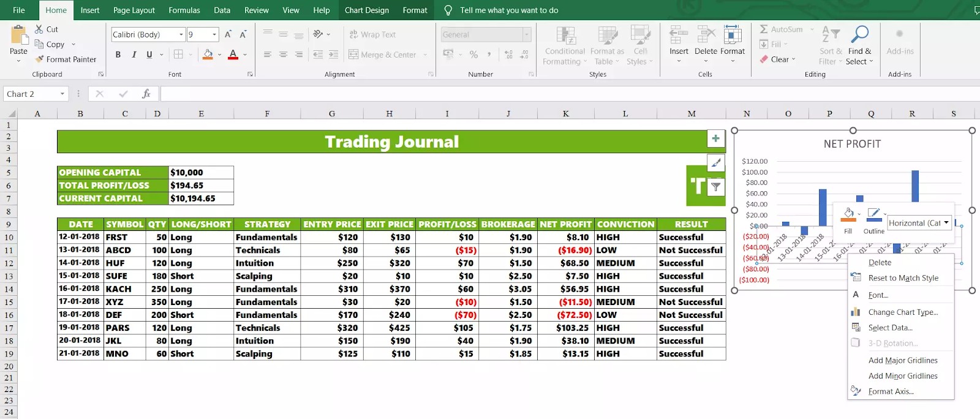Click the Cut scissors icon
Viewport: 980px width, 419px height.
[x=39, y=29]
